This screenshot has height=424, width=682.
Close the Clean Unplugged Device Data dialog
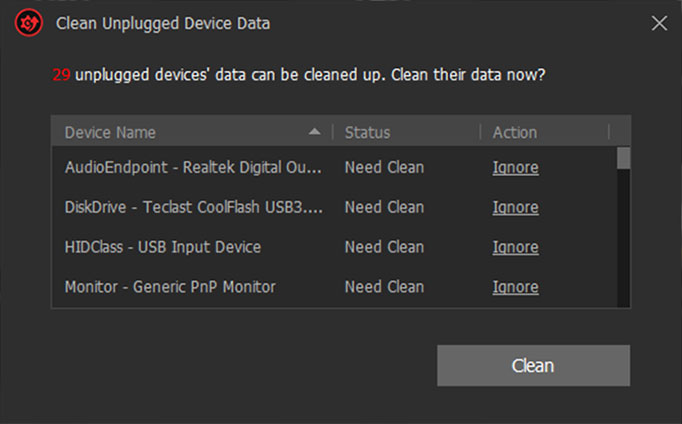coord(659,23)
